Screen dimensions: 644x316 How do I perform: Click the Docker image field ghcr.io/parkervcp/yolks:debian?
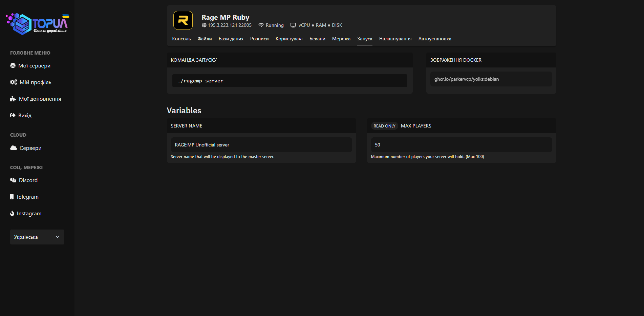pos(491,79)
